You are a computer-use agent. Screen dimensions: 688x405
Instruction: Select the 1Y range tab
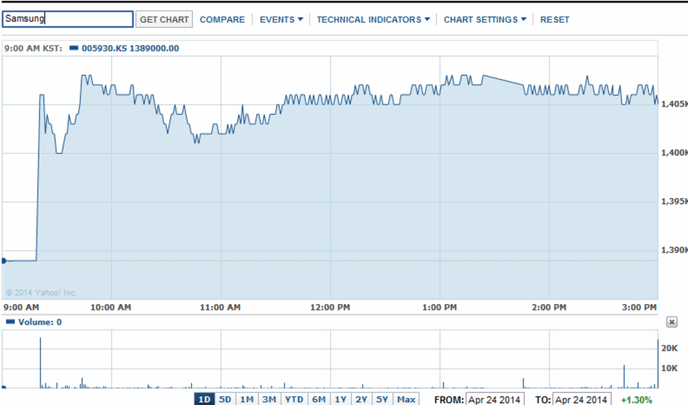pos(340,399)
